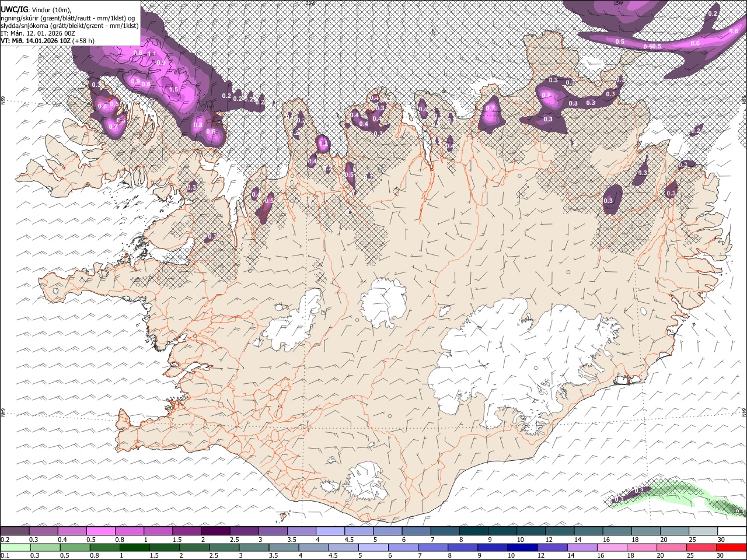Click the medium green 0.5 swatch in lower legend row
The width and height of the screenshot is (747, 560).
pyautogui.click(x=75, y=548)
